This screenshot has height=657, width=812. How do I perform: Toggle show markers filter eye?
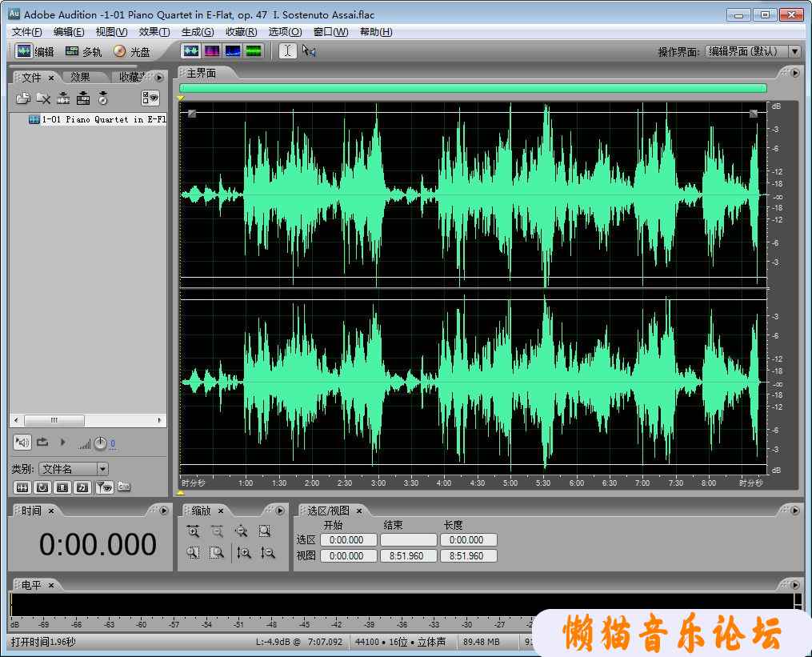coord(104,487)
